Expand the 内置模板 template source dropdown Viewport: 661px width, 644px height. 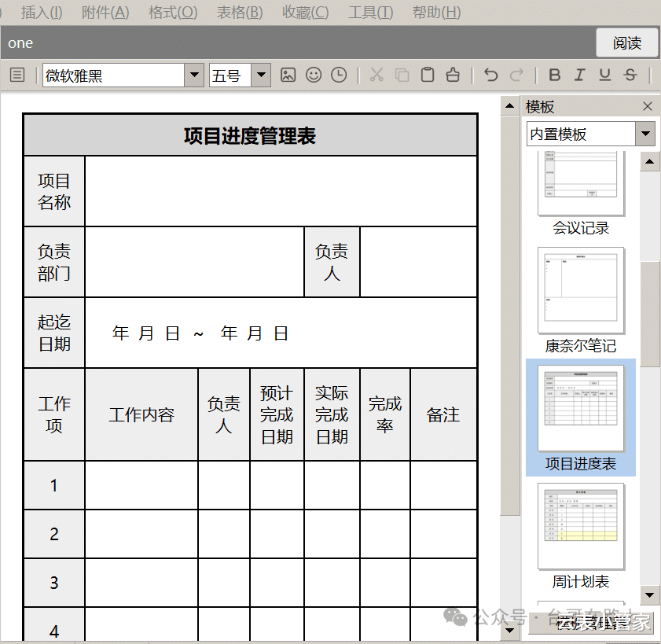[645, 134]
